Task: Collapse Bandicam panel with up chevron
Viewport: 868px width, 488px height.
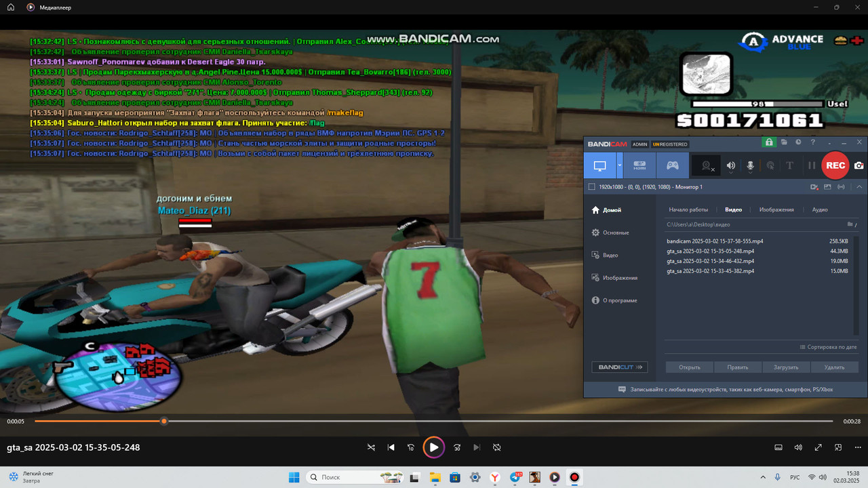Action: click(859, 186)
